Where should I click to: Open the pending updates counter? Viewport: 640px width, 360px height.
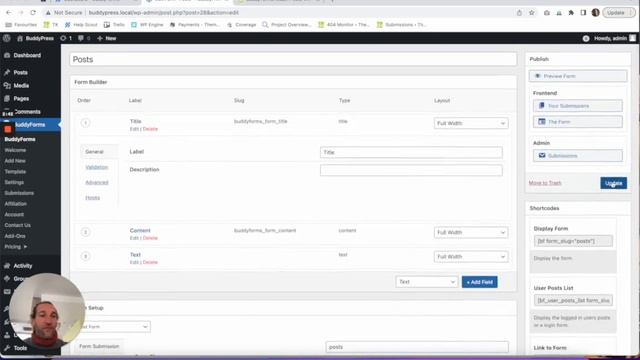[66, 38]
